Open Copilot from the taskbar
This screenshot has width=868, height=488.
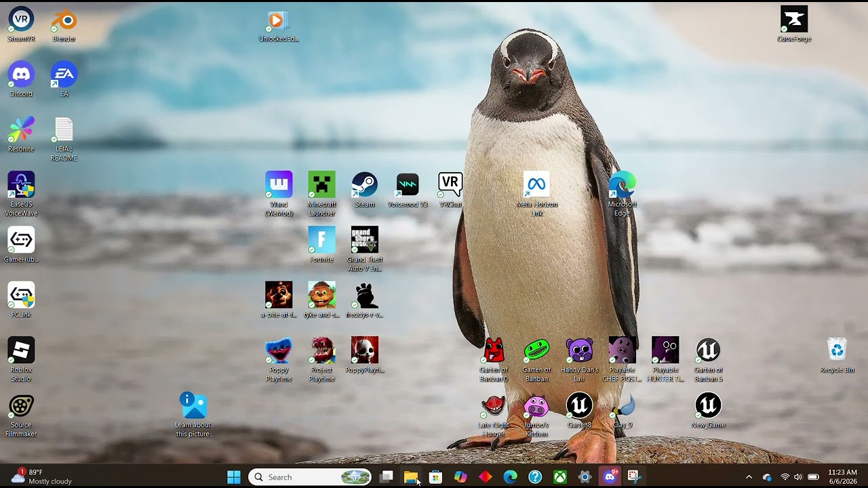(460, 477)
